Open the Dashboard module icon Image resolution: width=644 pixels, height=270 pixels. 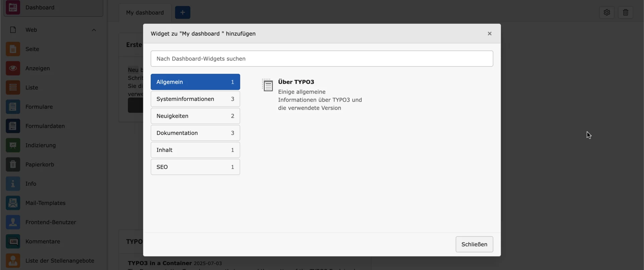coord(13,7)
